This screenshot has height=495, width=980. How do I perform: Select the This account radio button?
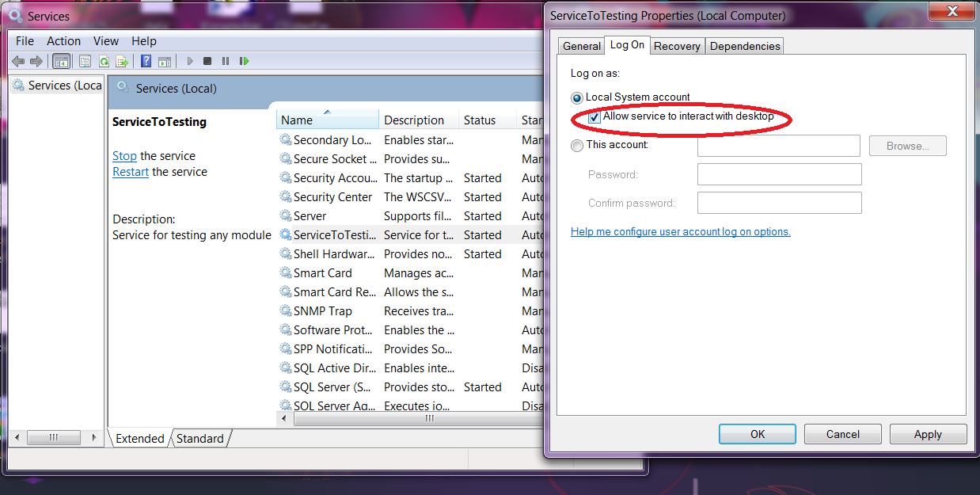pyautogui.click(x=579, y=145)
